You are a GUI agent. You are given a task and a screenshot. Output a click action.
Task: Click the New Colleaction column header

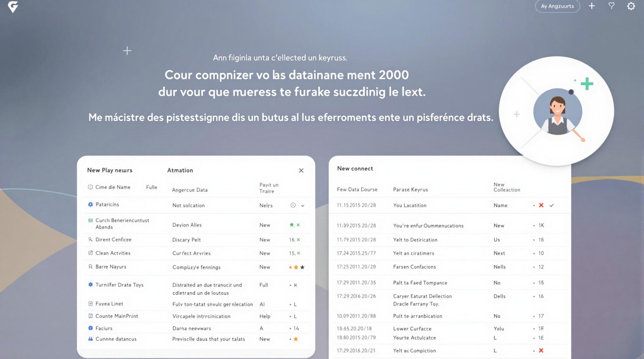506,187
